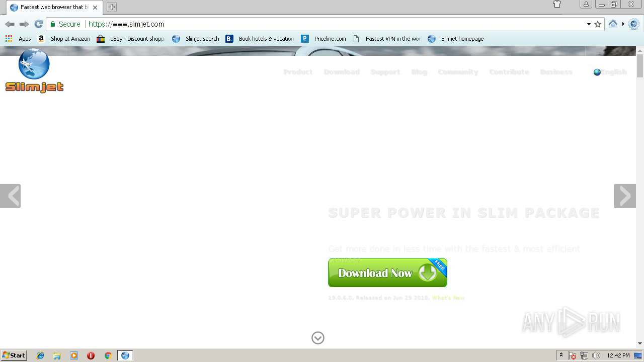Viewport: 644px width, 362px height.
Task: Open Windows Explorer folder in taskbar
Action: point(57,355)
